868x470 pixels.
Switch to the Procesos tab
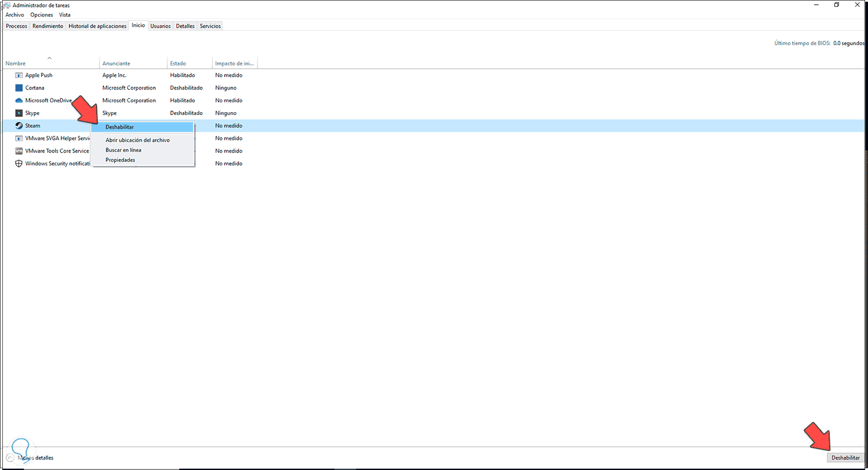[17, 26]
